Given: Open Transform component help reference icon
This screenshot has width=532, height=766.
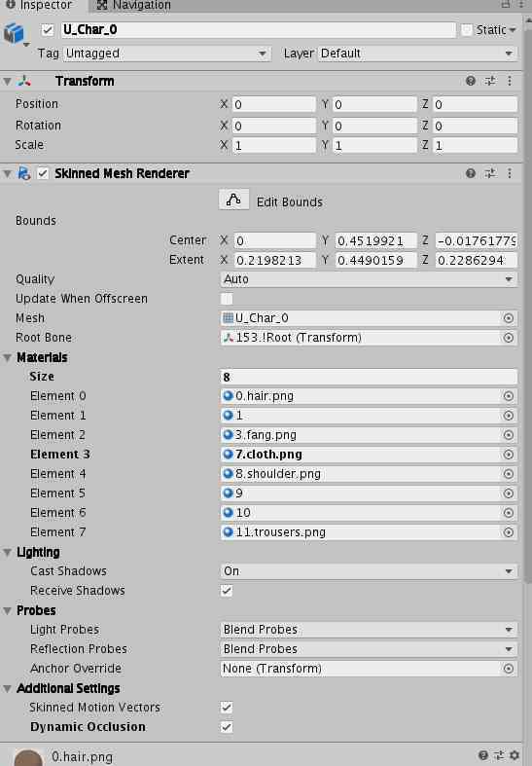Looking at the screenshot, I should click(x=471, y=81).
